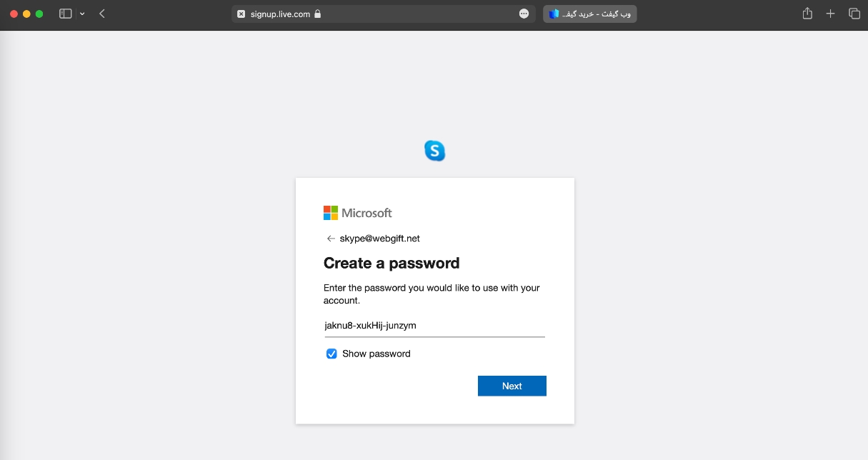Expand the sidebar tab groups chevron
The image size is (868, 460).
click(82, 14)
